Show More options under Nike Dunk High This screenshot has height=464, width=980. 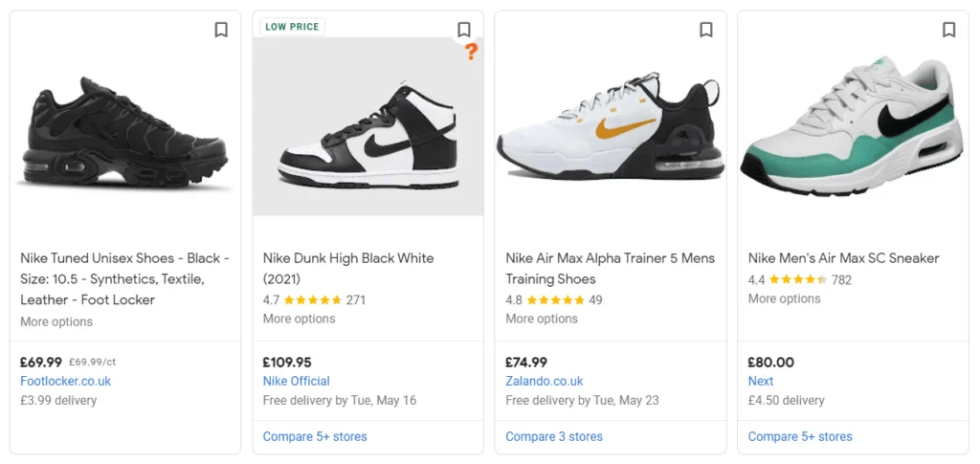(299, 319)
